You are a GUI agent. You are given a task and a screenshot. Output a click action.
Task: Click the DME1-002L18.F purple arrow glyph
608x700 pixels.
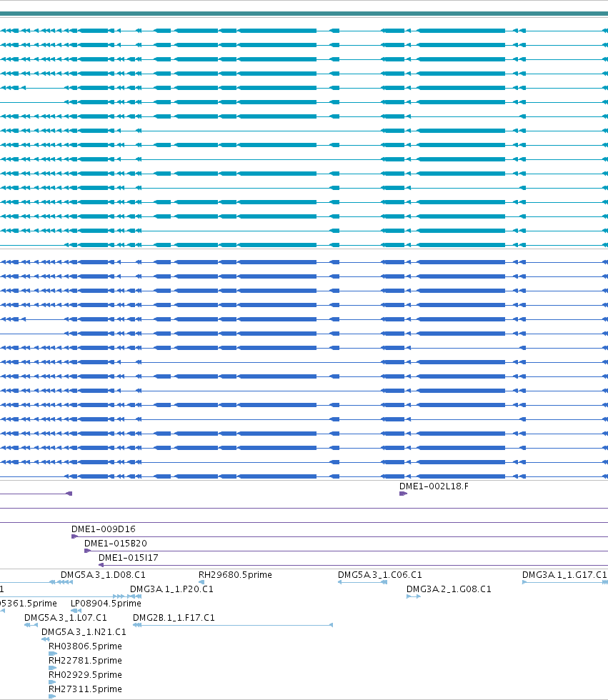[x=403, y=494]
